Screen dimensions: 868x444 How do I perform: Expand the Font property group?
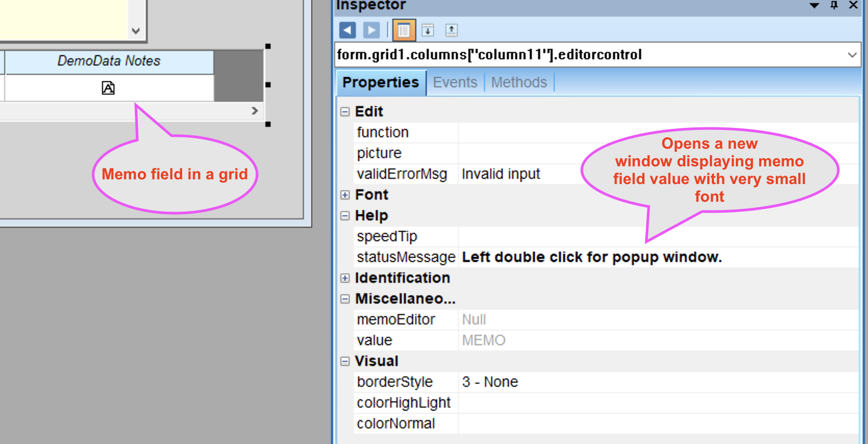tap(345, 195)
